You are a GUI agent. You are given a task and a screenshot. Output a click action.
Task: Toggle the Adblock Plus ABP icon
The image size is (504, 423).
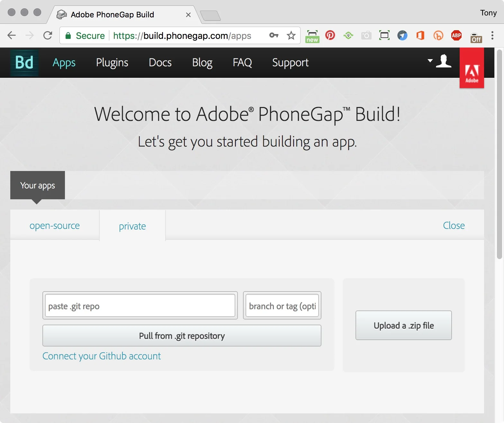click(x=456, y=35)
